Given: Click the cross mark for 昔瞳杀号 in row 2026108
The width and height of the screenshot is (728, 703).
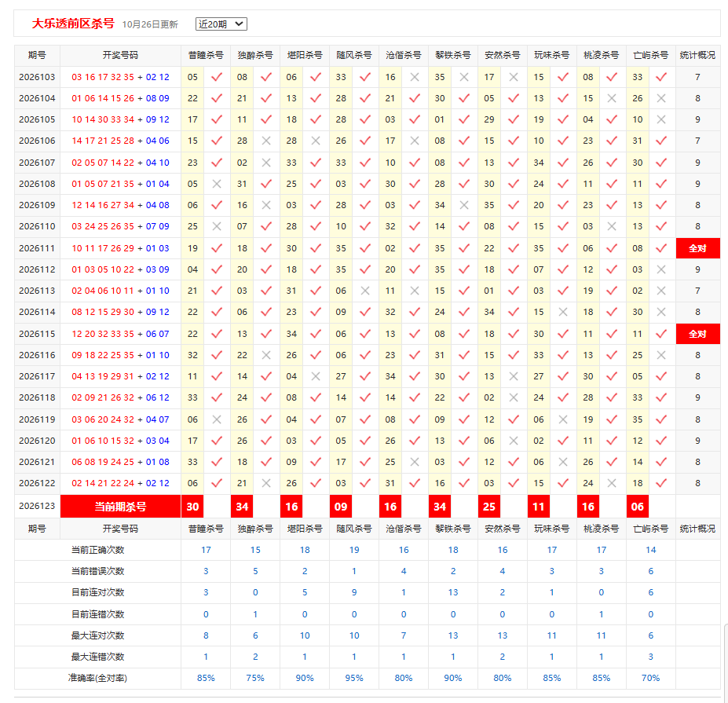Looking at the screenshot, I should tap(217, 184).
